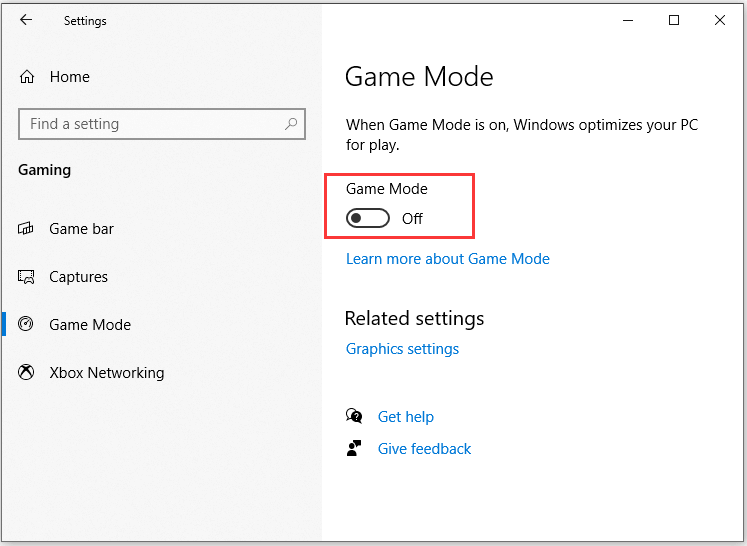Click the Windows optimizes your PC description
747x546 pixels.
tap(522, 134)
